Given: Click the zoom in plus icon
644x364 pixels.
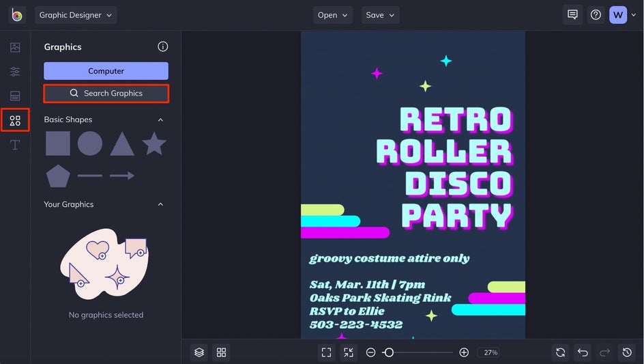Looking at the screenshot, I should coord(464,352).
